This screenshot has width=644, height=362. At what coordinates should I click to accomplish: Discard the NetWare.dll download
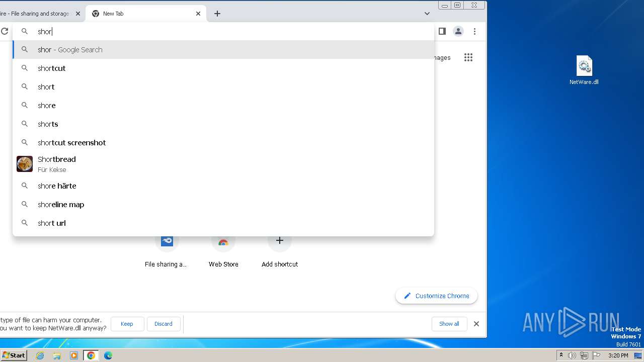164,324
